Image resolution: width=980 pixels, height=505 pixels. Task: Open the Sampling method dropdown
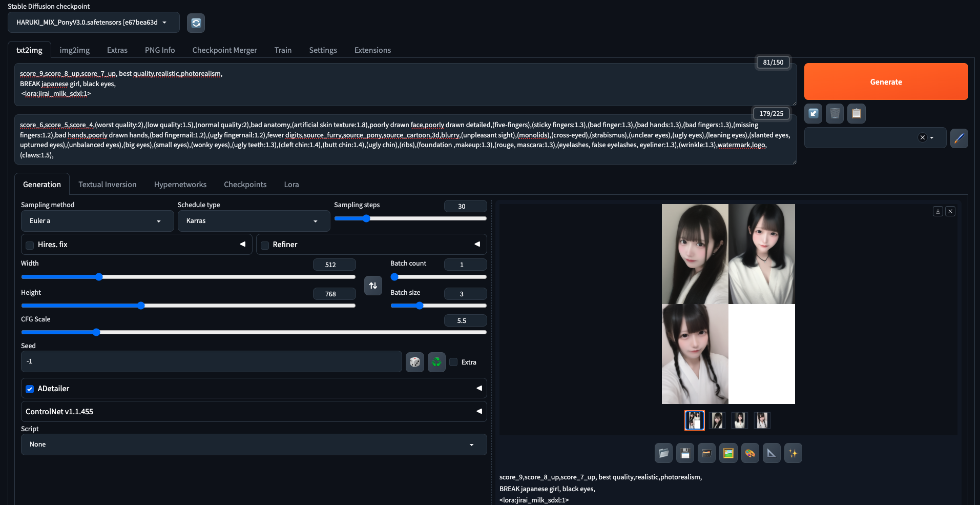(97, 221)
